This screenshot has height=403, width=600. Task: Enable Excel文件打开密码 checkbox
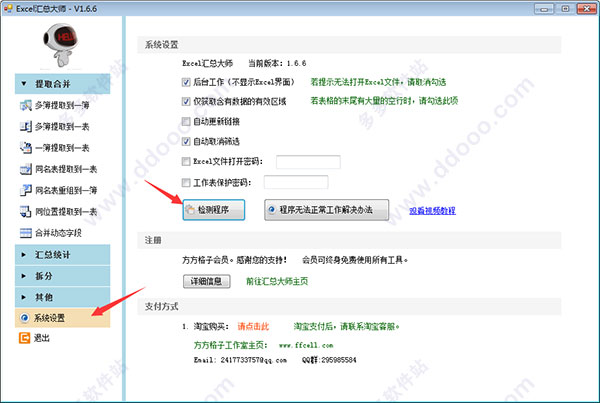tap(186, 162)
